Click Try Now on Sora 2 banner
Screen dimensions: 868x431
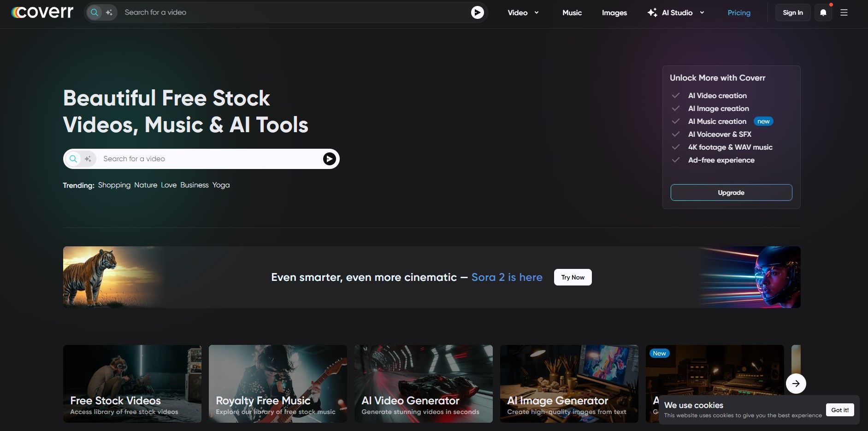click(x=573, y=277)
